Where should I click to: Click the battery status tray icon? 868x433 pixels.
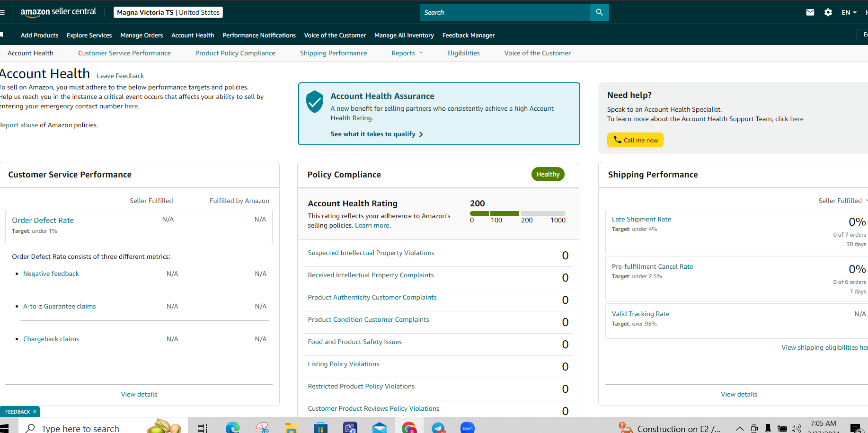[782, 429]
